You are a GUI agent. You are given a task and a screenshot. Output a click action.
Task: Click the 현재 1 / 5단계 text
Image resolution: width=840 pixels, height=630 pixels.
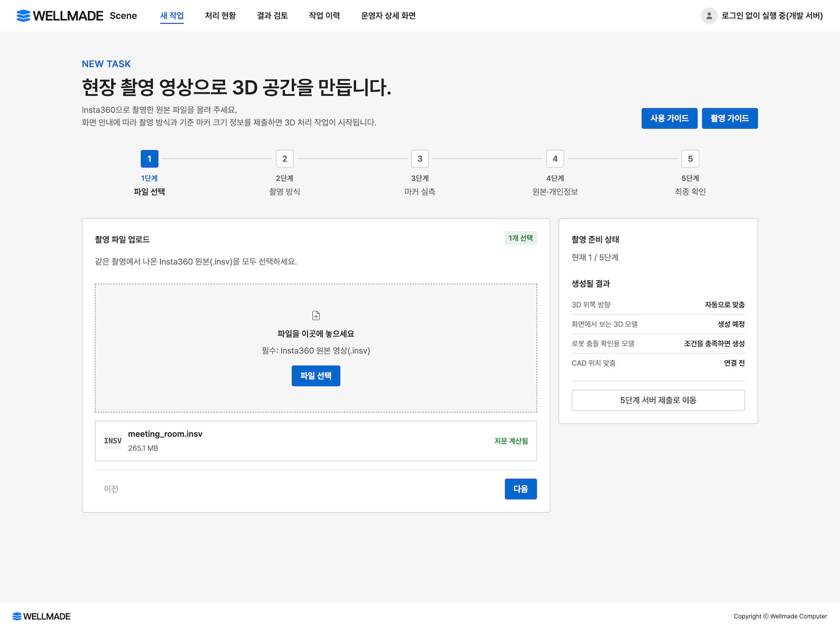pos(595,257)
